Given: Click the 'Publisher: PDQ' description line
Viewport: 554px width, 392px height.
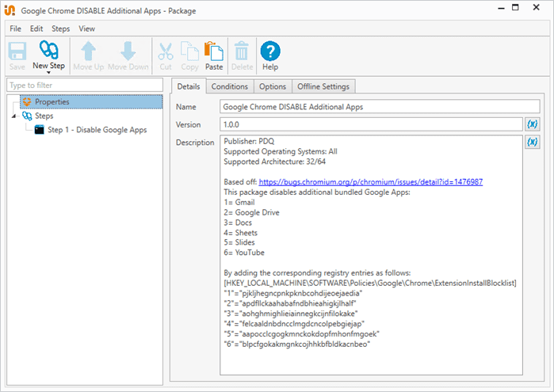Looking at the screenshot, I should [249, 141].
